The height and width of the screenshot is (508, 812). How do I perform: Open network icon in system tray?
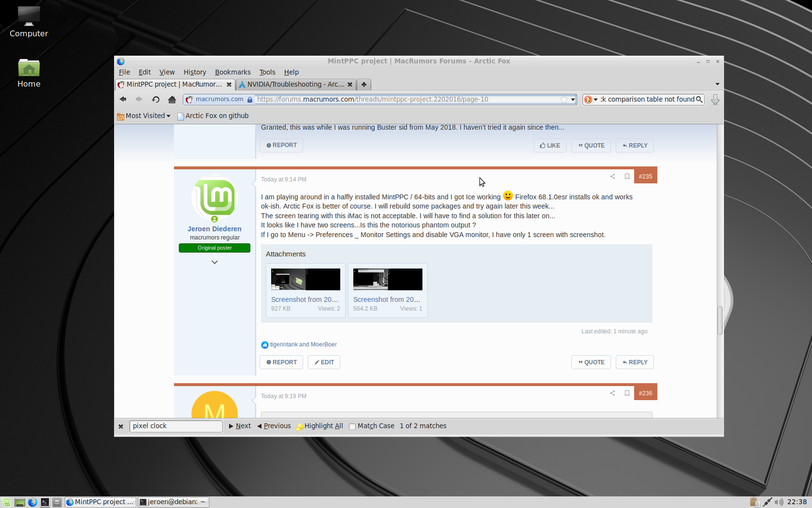[x=767, y=502]
